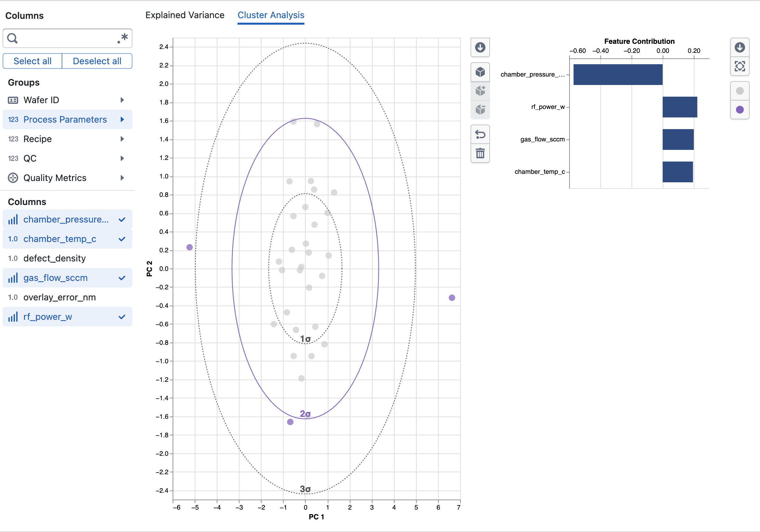This screenshot has width=760, height=532.
Task: Click the 1σ ellipse label
Action: pyautogui.click(x=305, y=339)
